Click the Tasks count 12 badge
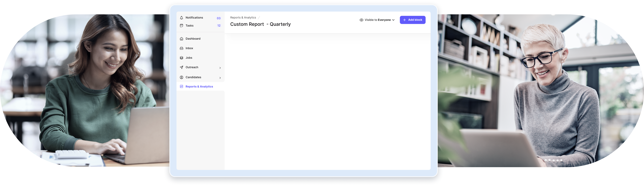This screenshot has width=644, height=186. [219, 25]
